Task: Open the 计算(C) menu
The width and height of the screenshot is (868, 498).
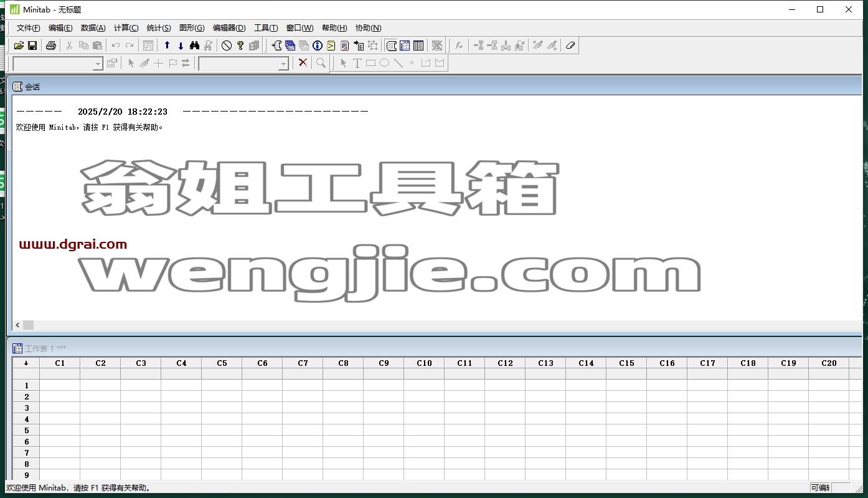Action: (126, 28)
